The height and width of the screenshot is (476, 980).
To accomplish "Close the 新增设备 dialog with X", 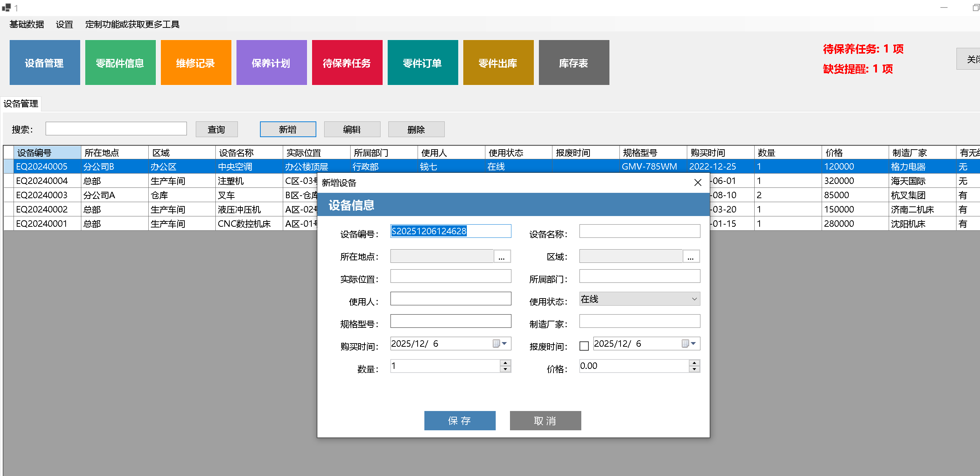I will (x=697, y=182).
